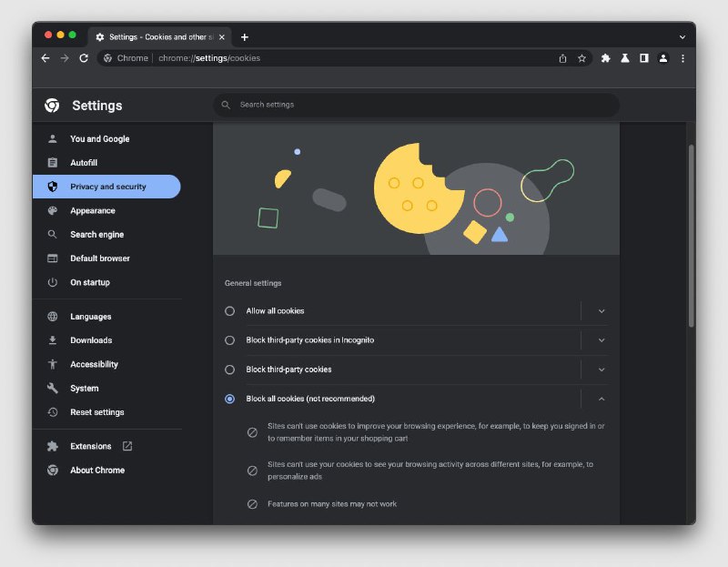Click the Languages globe icon
The height and width of the screenshot is (567, 728).
53,316
